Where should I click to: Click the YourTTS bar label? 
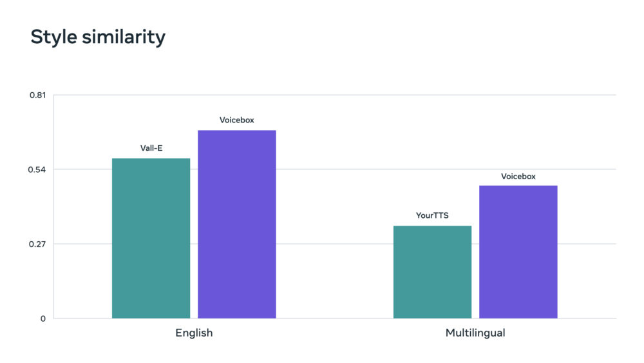(x=432, y=215)
